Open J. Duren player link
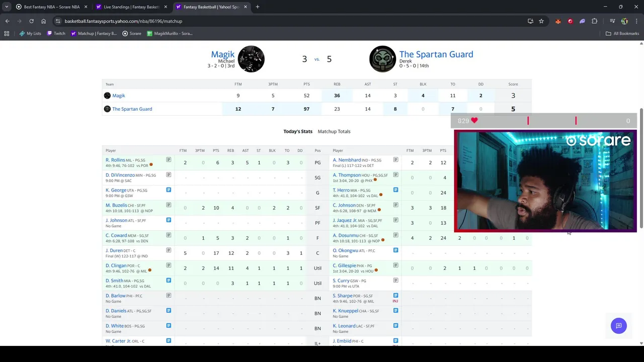 pyautogui.click(x=114, y=250)
